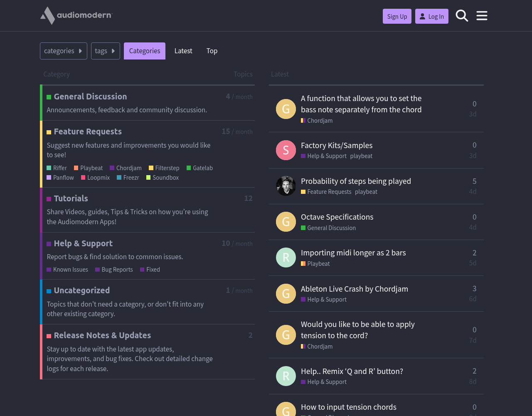This screenshot has height=416, width=532.
Task: Open the Riffer subcategory
Action: (57, 168)
